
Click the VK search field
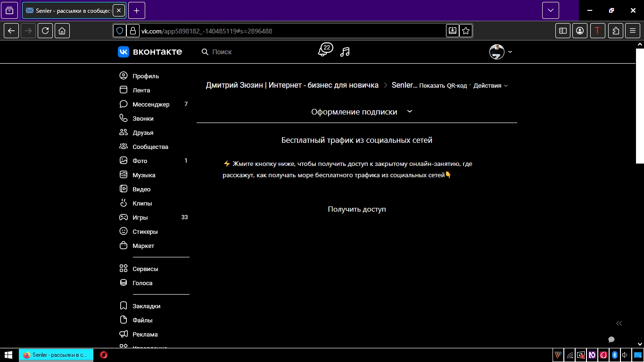245,52
